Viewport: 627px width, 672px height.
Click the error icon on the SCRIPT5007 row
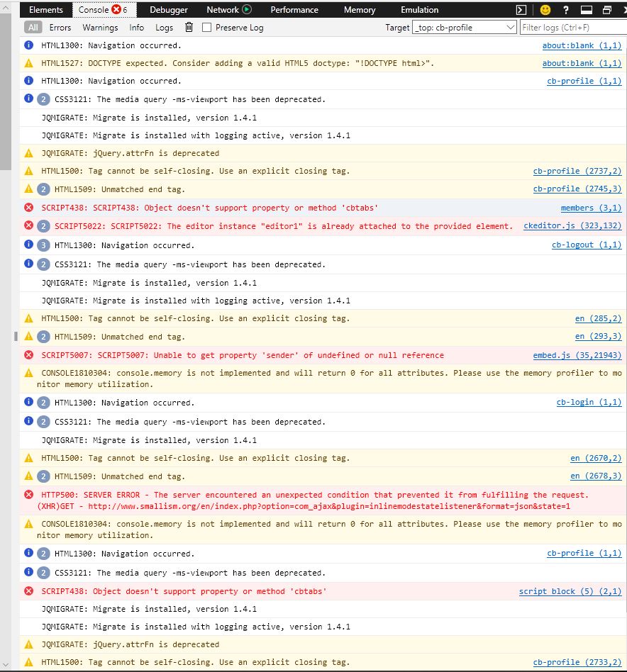pyautogui.click(x=29, y=355)
